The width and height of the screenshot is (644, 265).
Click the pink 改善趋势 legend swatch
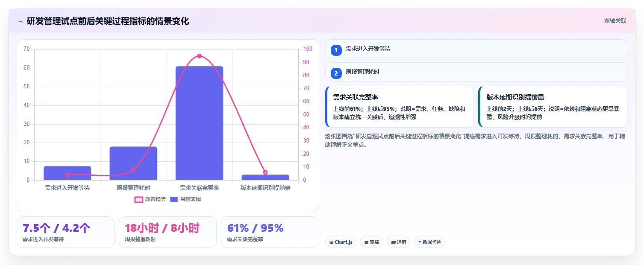pos(138,199)
